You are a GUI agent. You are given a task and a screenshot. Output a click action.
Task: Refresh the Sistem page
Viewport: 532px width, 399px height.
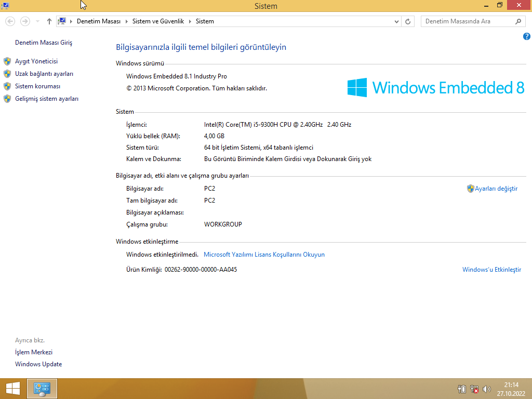408,22
